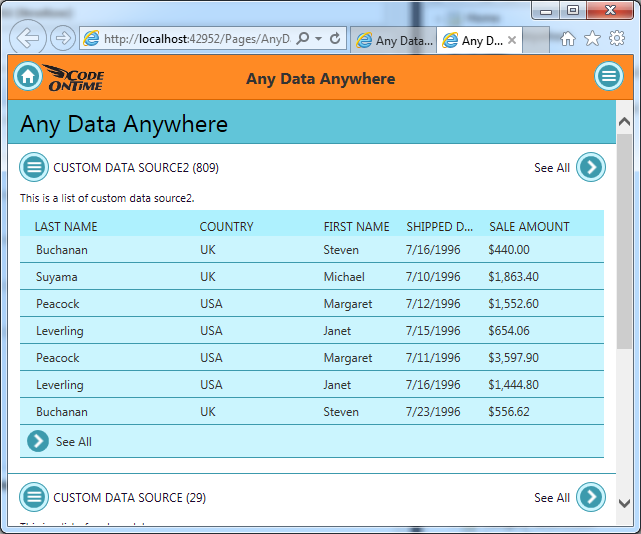Screen dimensions: 641x534
Task: Select the active Any D... tab
Action: click(x=479, y=40)
